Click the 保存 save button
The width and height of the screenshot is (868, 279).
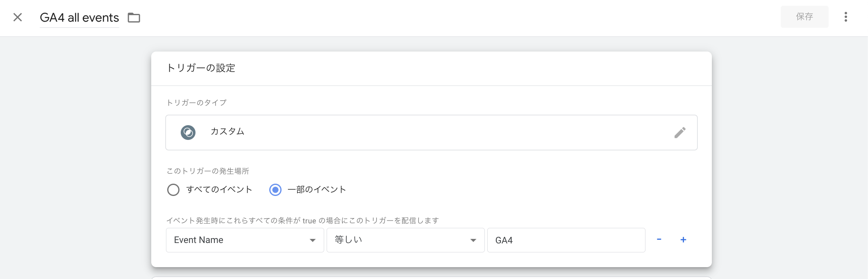804,17
